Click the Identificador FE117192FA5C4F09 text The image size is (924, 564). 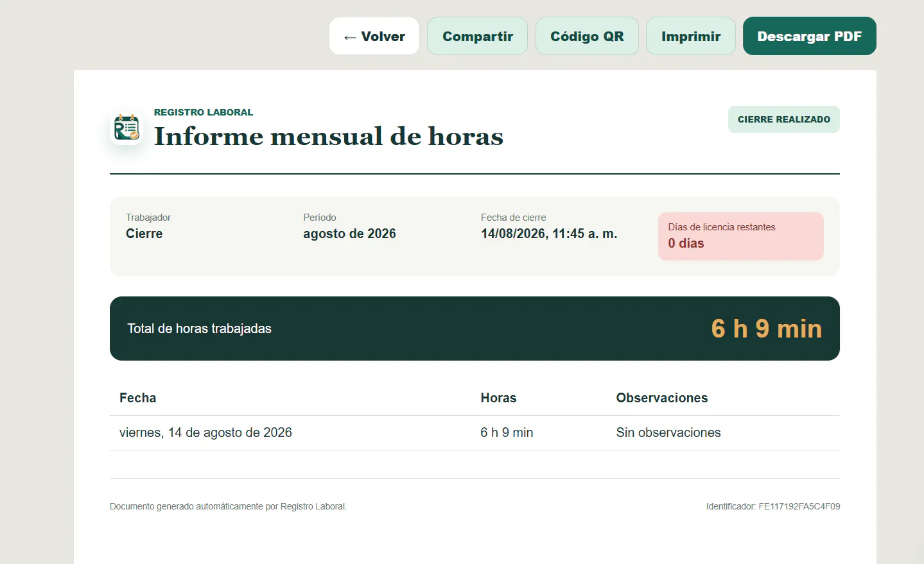(x=772, y=506)
